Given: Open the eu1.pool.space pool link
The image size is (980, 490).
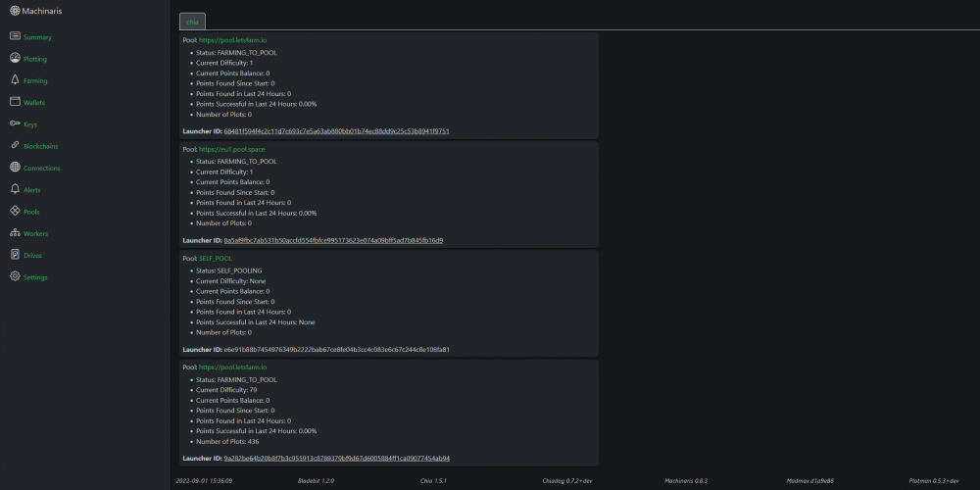Looking at the screenshot, I should [232, 149].
